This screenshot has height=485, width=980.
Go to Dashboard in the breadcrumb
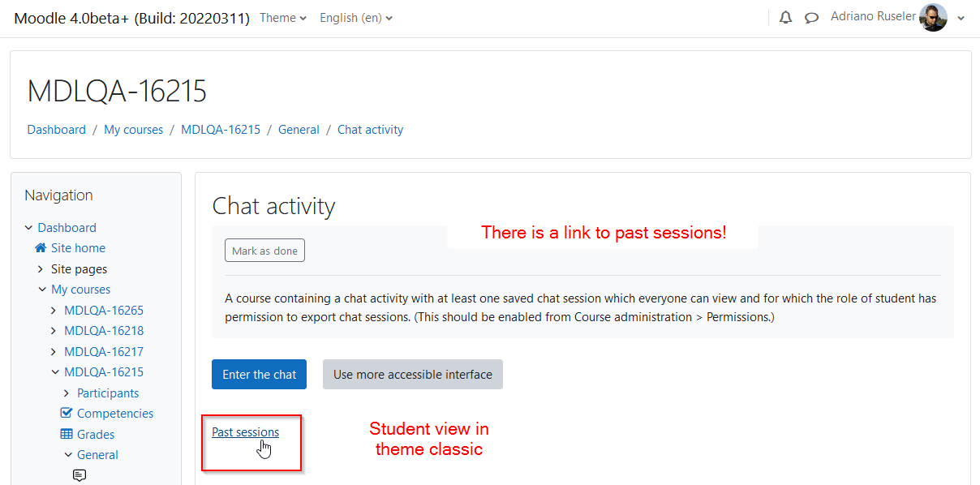pyautogui.click(x=57, y=130)
